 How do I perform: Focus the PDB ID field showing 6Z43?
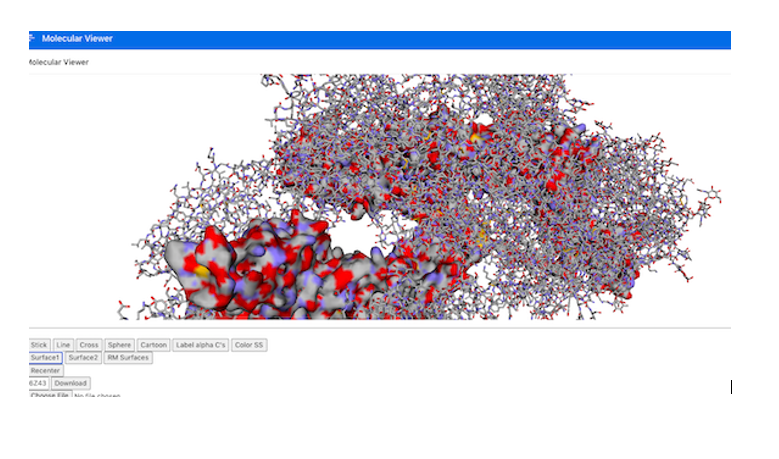[38, 383]
